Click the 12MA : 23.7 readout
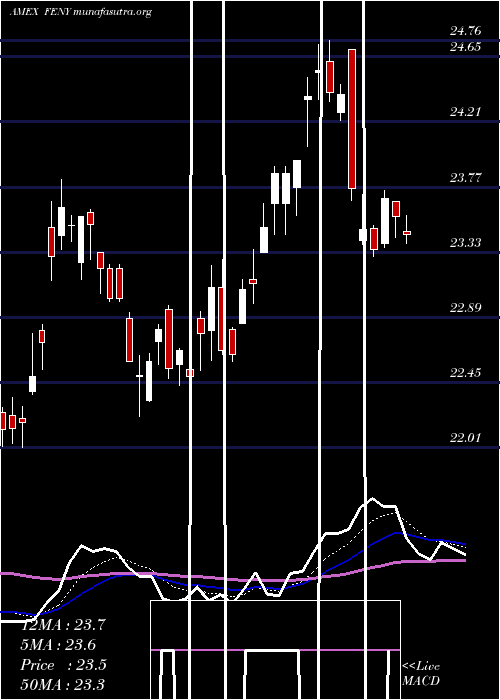 [63, 625]
